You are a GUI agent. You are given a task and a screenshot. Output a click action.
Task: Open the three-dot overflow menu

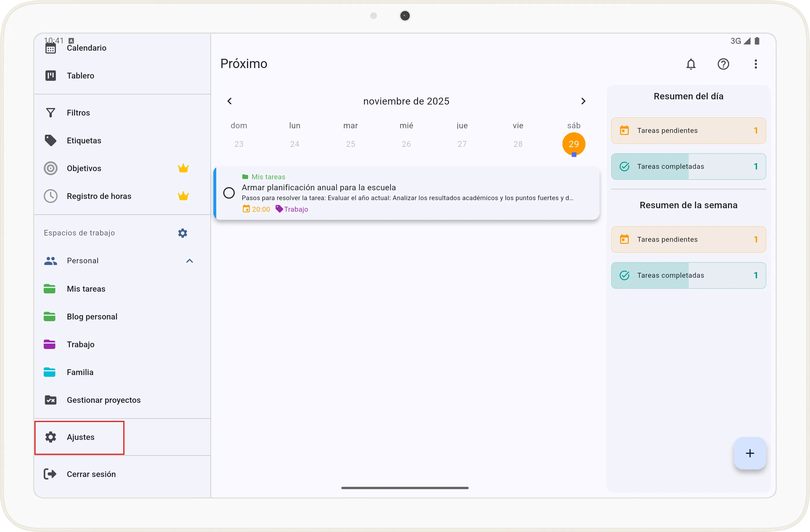(x=755, y=64)
